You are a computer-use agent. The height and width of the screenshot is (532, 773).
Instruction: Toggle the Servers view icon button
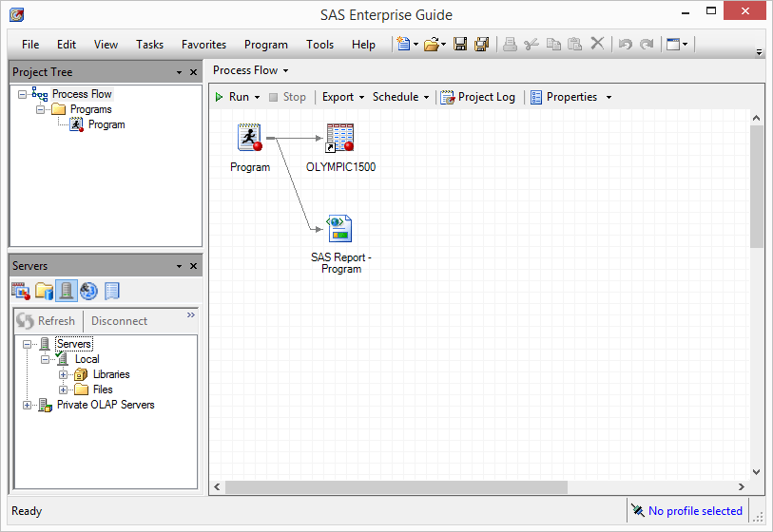point(67,291)
